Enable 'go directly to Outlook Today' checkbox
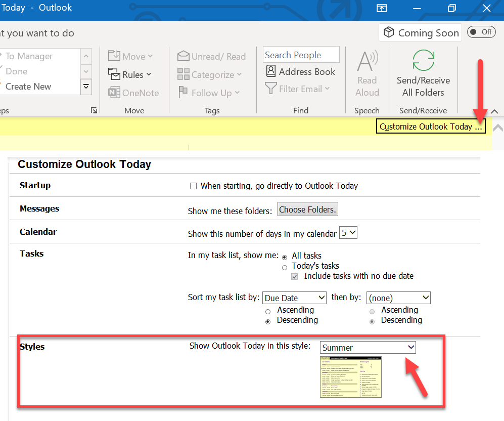 click(x=193, y=186)
